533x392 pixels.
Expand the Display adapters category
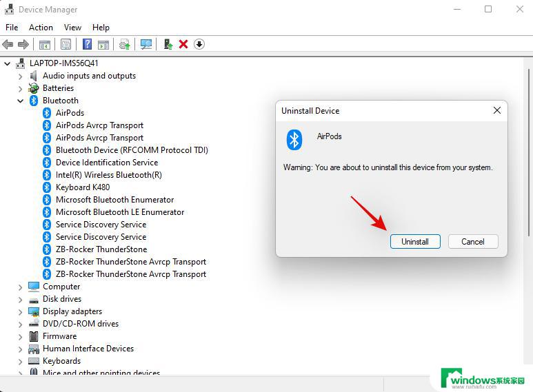tap(20, 312)
